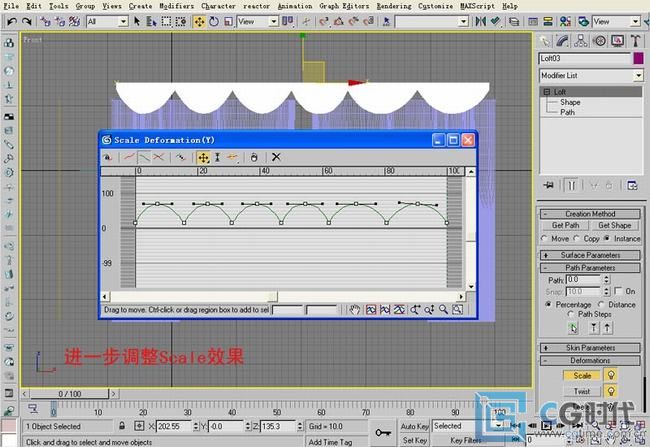Viewport: 650px width, 447px height.
Task: Activate the Pan hand tool in dialog
Action: pyautogui.click(x=354, y=310)
